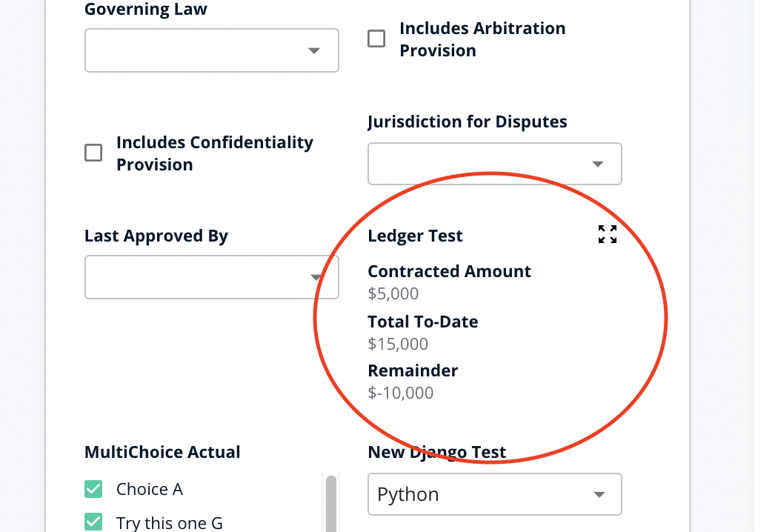
Task: Click the Ledger Test heading
Action: tap(415, 236)
